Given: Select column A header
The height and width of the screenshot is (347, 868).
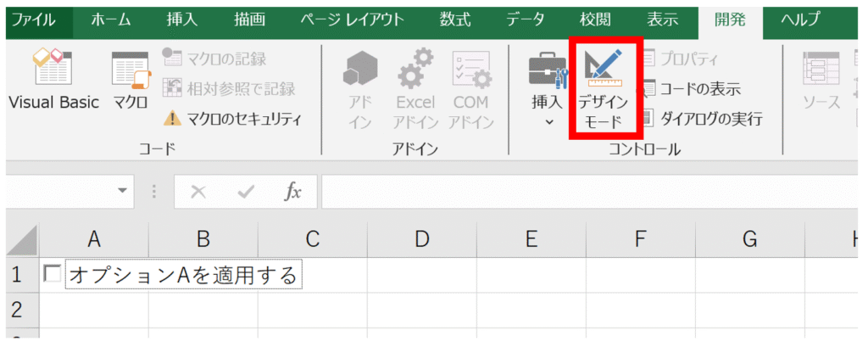Looking at the screenshot, I should pos(94,239).
